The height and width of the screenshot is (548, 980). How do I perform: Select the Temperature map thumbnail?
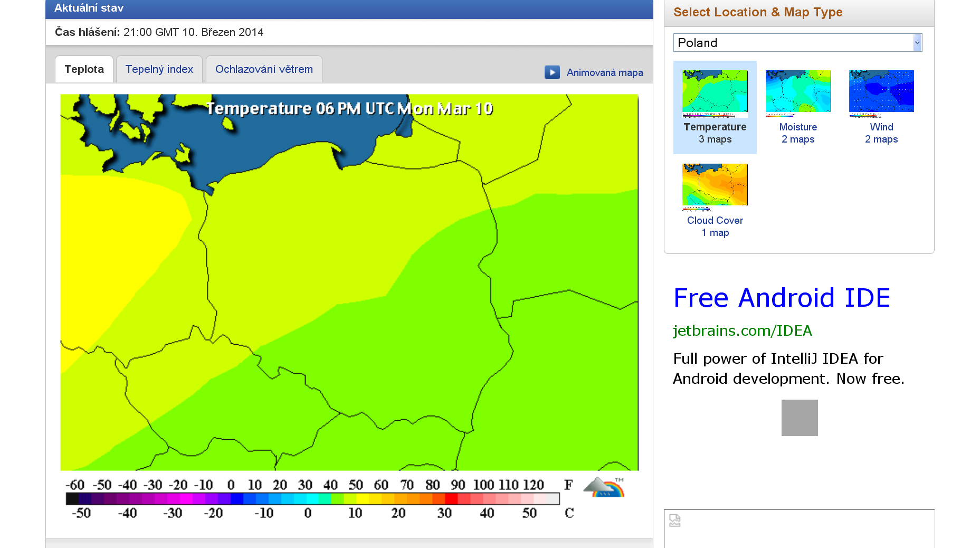[x=715, y=93]
